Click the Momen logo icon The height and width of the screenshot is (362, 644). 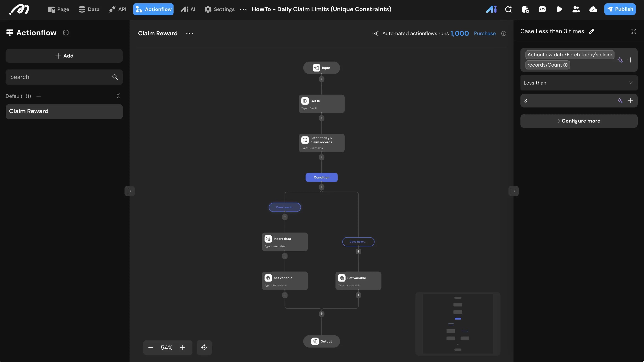point(19,9)
